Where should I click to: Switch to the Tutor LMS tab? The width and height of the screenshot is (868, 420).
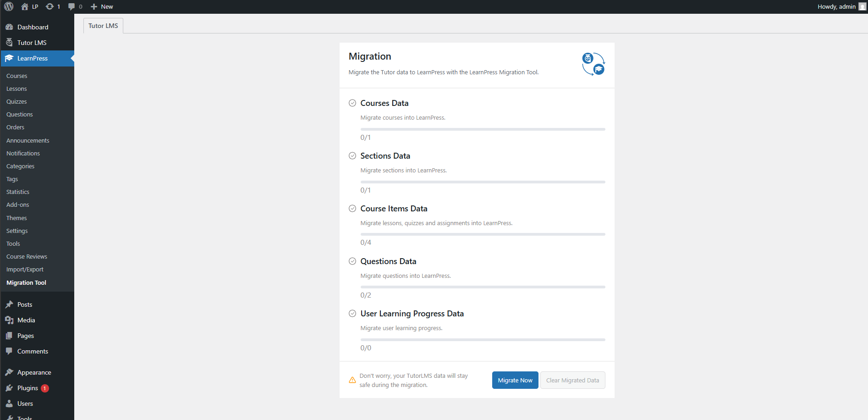103,25
